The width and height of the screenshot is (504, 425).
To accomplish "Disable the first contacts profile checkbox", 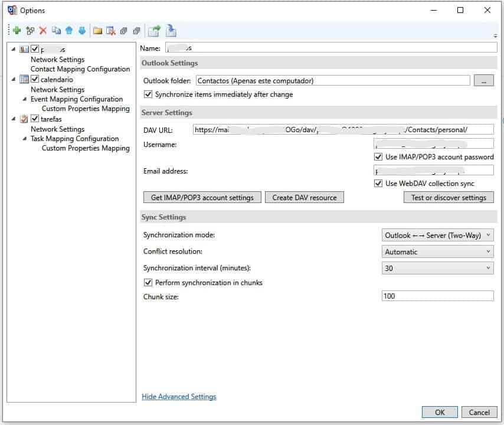I will click(x=35, y=49).
